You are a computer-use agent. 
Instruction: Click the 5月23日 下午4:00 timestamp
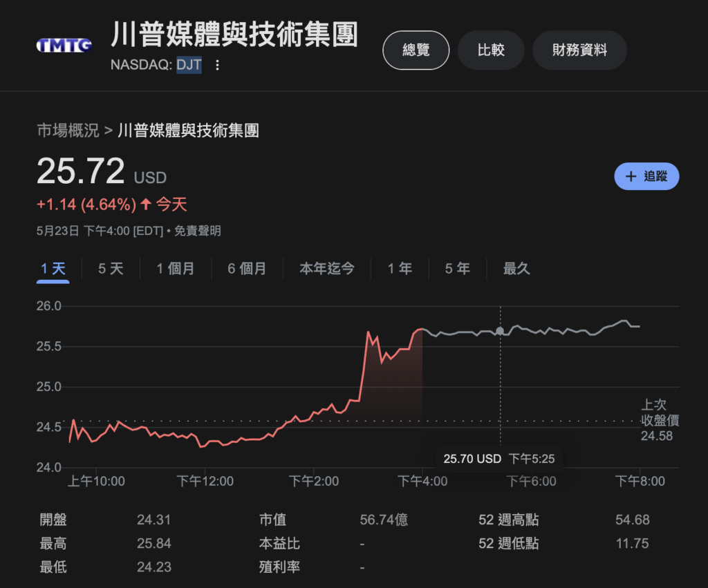tap(100, 231)
